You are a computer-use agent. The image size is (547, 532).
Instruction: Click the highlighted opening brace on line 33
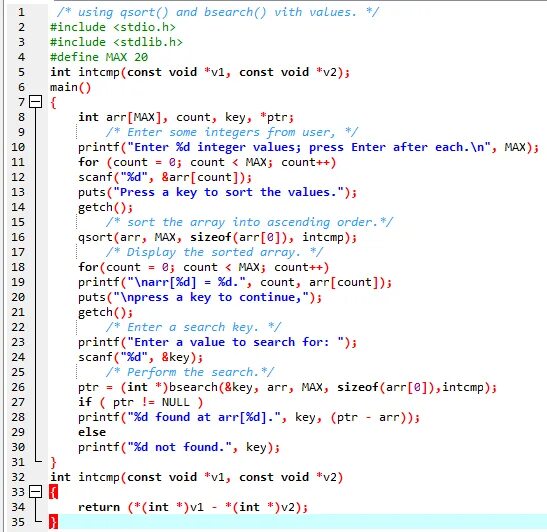click(x=53, y=492)
